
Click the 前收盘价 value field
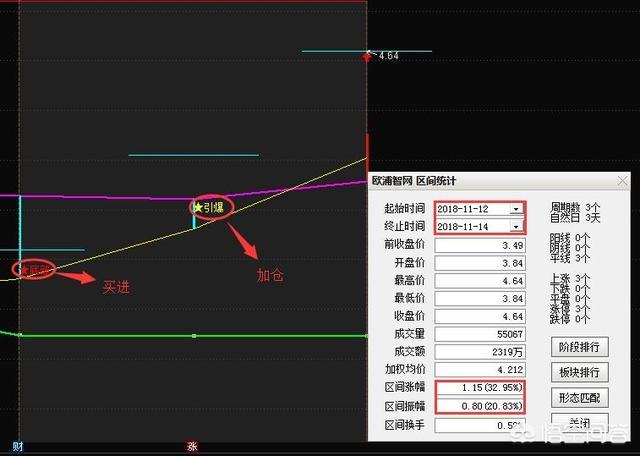point(480,246)
